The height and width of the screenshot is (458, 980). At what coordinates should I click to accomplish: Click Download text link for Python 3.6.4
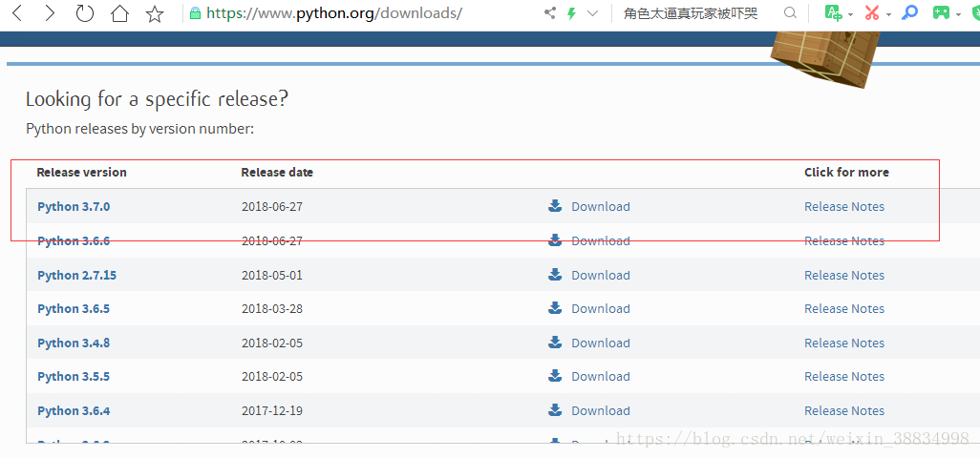point(601,411)
